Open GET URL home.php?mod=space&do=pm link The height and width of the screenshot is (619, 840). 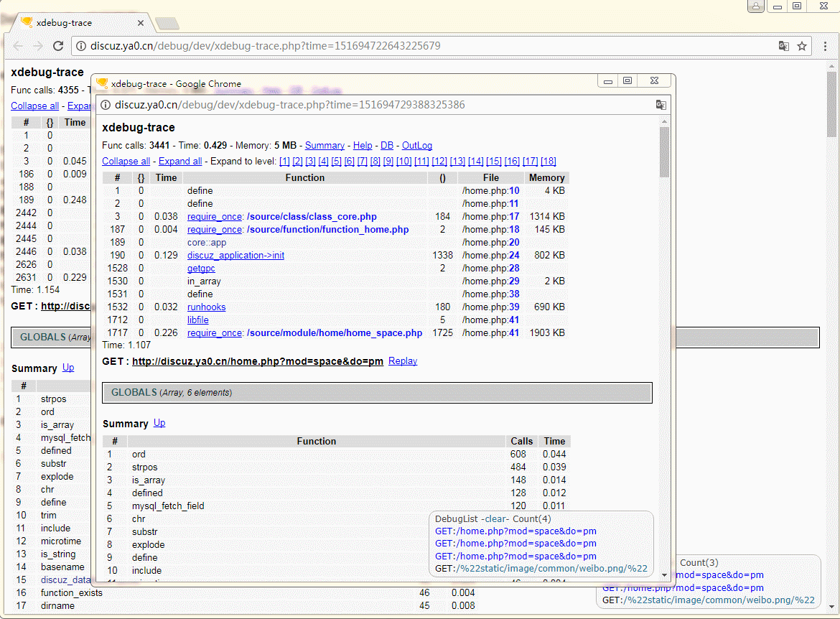point(258,361)
